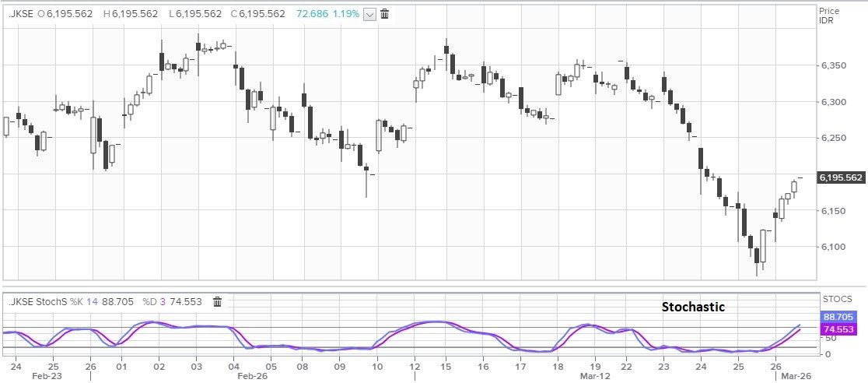
Task: Click the %D value 74.553 in legend
Action: coord(186,301)
